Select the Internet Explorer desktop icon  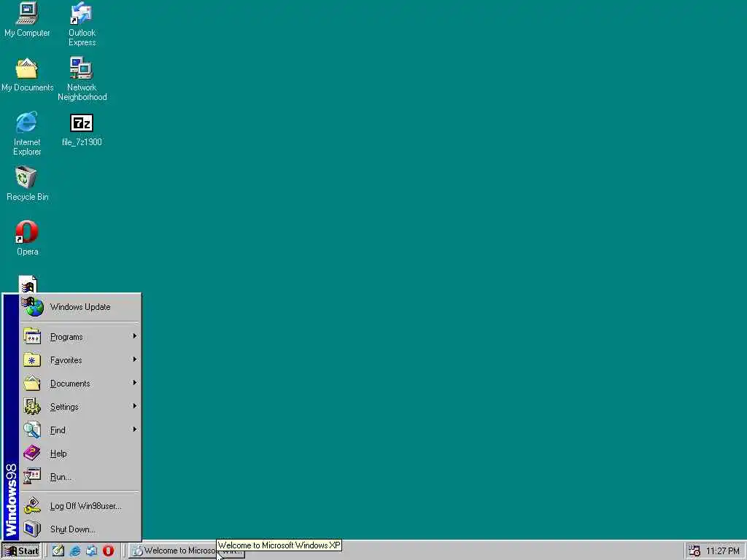pos(27,133)
